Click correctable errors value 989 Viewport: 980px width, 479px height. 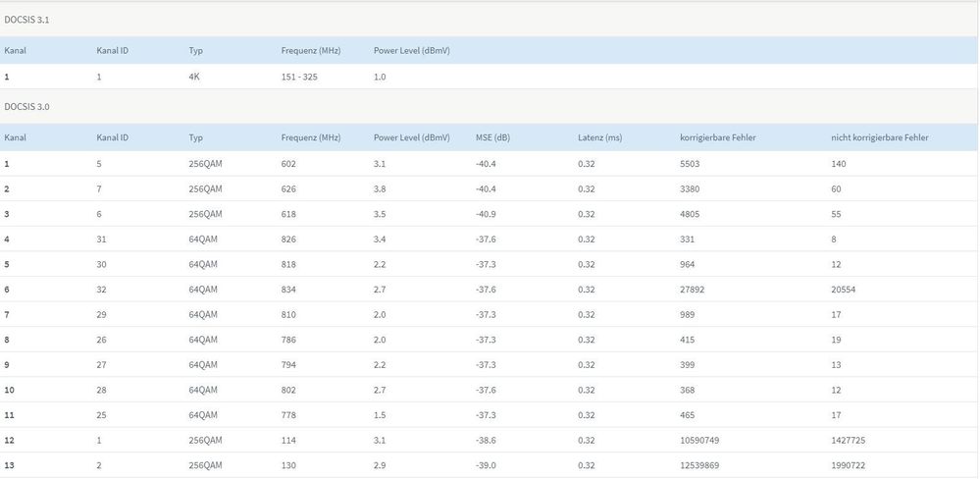coord(687,314)
